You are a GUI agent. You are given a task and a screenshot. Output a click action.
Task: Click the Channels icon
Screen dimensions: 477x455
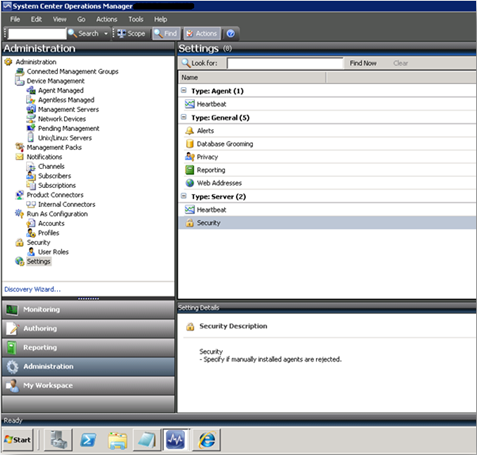[31, 166]
